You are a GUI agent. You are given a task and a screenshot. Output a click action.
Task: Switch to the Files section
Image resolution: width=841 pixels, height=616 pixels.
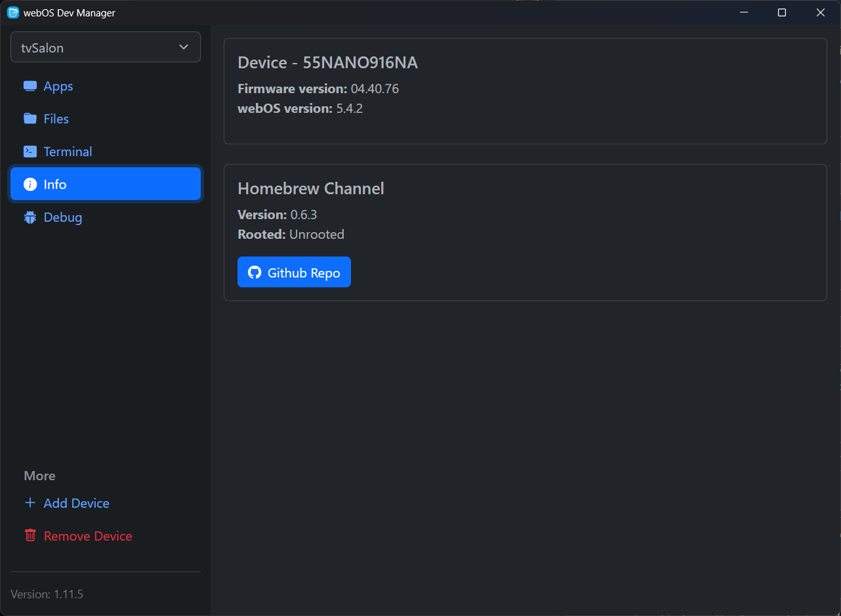[x=56, y=118]
